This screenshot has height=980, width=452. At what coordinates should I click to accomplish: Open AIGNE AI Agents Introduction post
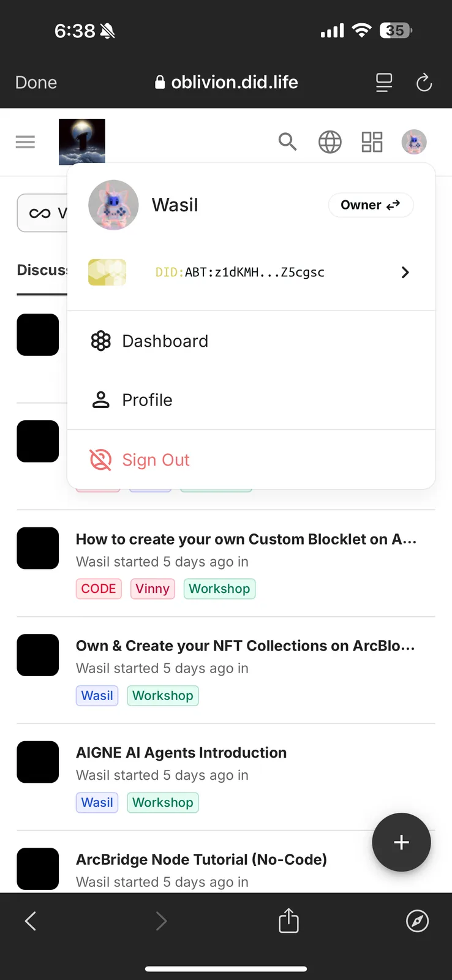[x=181, y=753]
